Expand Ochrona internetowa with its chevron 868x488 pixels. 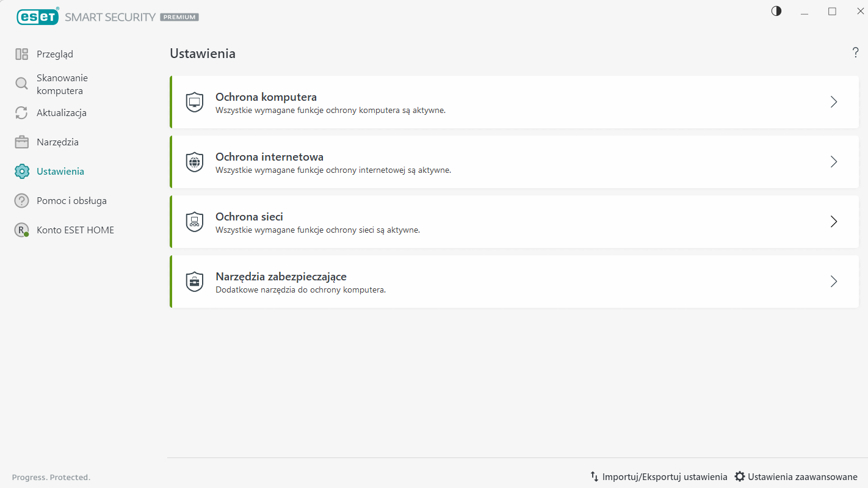tap(834, 162)
